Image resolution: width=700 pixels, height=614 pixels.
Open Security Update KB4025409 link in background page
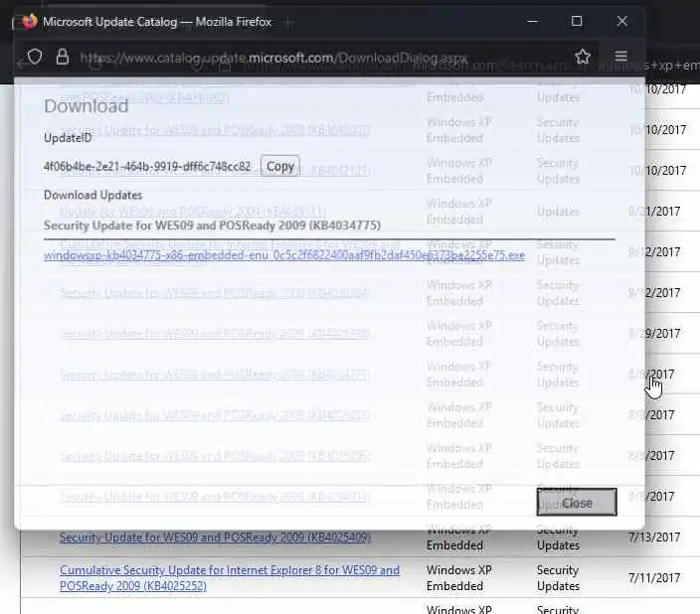pyautogui.click(x=215, y=537)
